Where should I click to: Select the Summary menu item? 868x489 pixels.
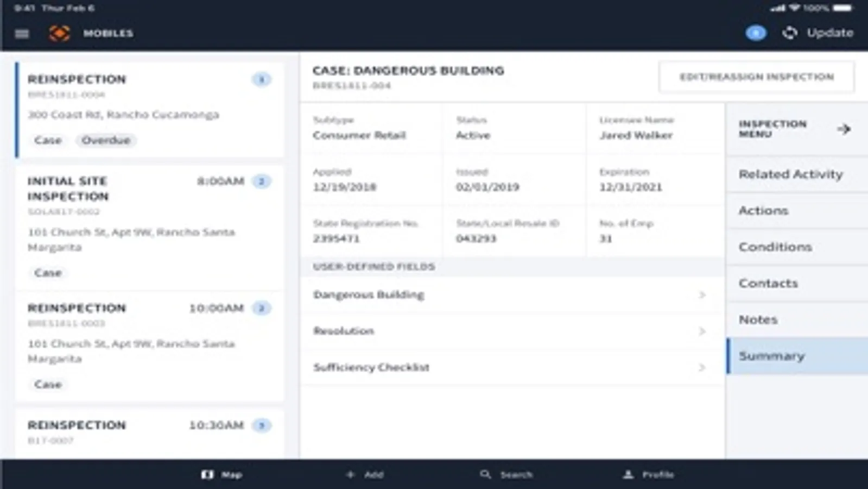(797, 356)
